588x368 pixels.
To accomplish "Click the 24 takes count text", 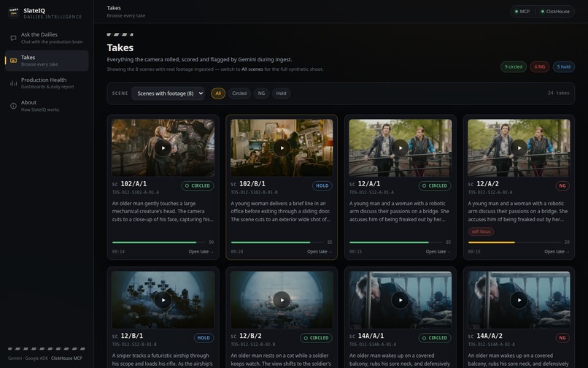I will [558, 93].
